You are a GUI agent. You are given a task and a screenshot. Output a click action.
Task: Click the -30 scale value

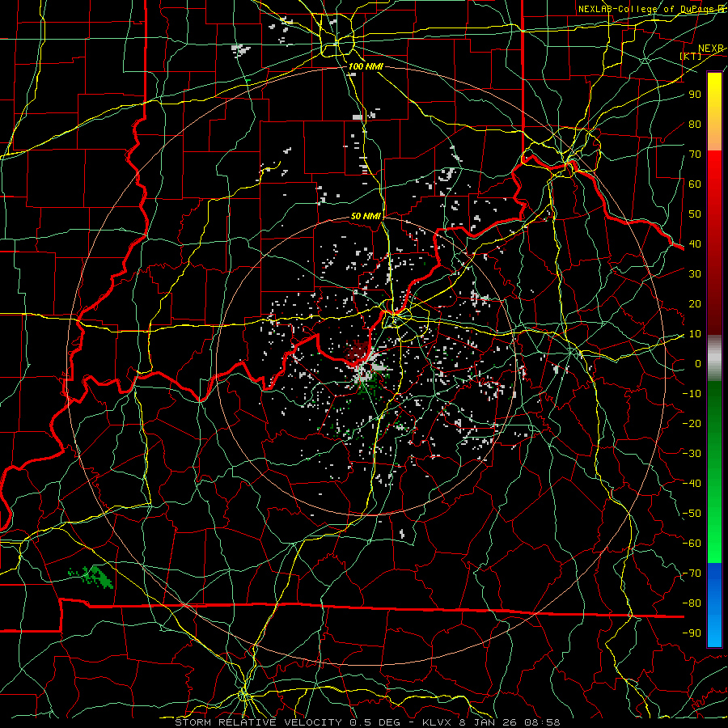[692, 454]
